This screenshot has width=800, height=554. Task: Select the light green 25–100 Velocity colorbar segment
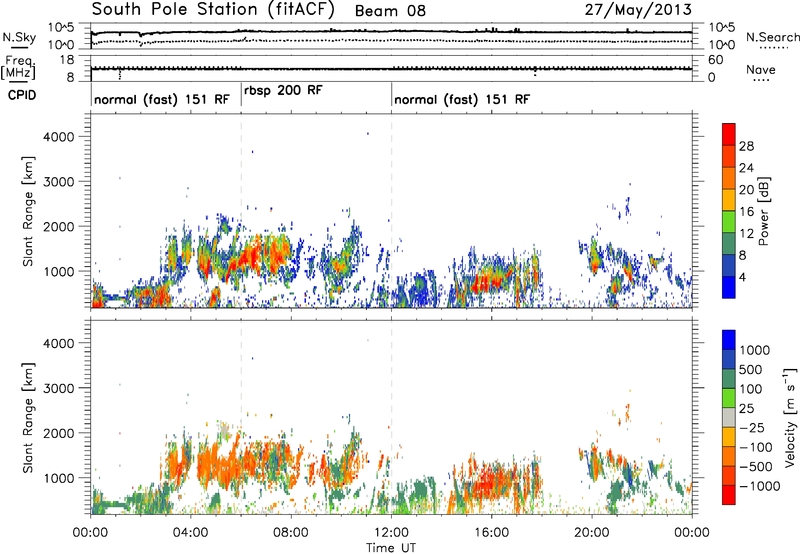(729, 397)
